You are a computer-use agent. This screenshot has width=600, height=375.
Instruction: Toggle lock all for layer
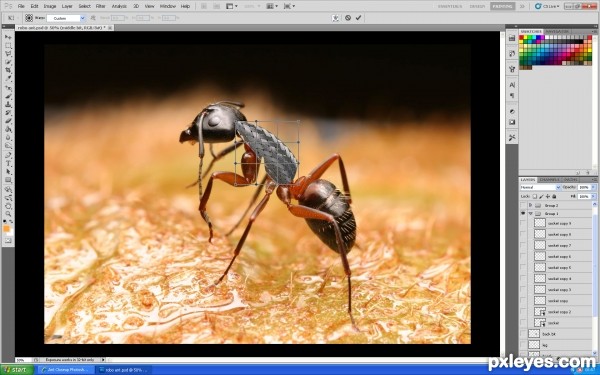[x=554, y=196]
